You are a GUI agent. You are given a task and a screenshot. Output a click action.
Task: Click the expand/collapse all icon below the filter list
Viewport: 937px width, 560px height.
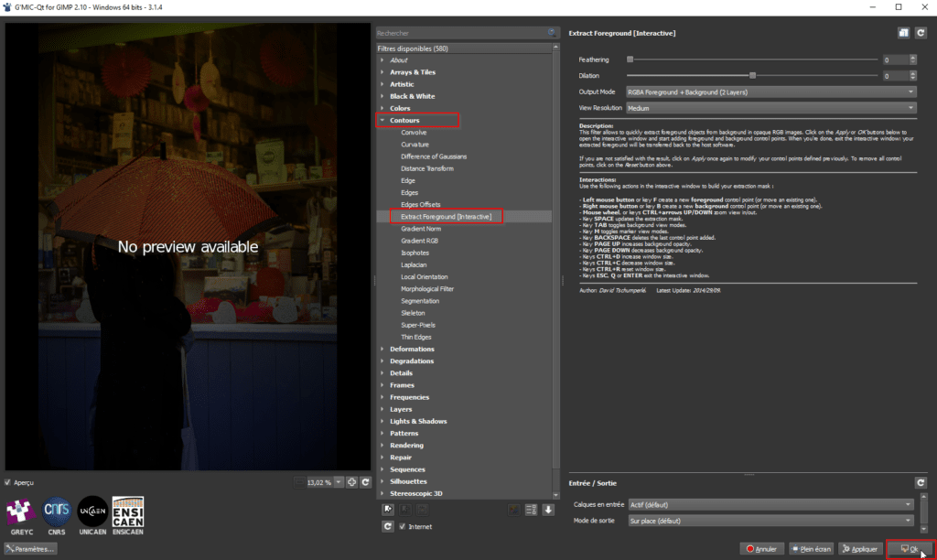click(x=531, y=510)
